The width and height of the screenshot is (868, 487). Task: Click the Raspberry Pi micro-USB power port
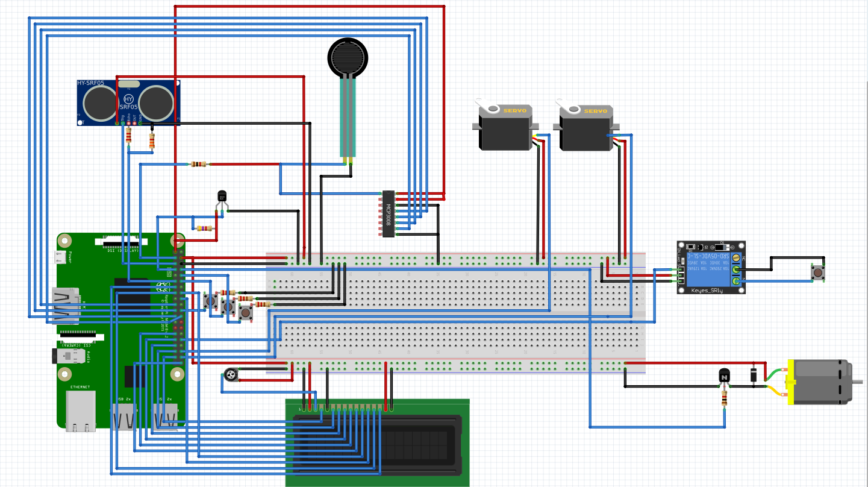pos(59,258)
